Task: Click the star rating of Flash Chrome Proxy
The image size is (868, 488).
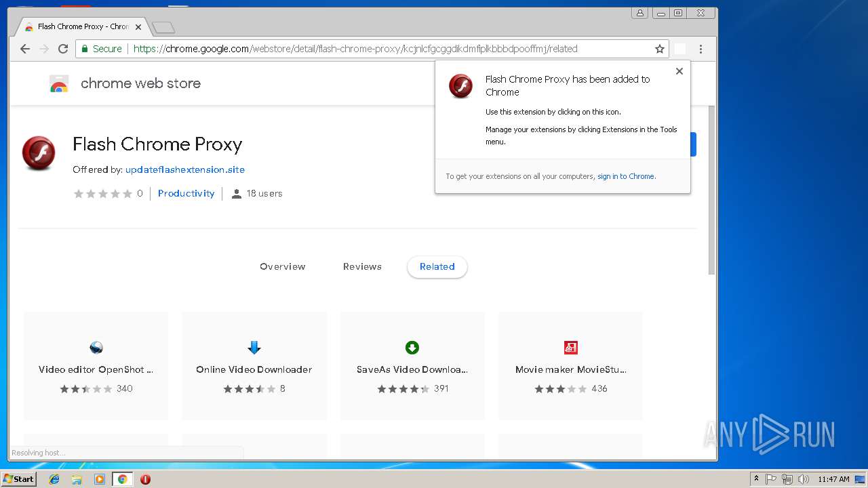Action: 103,194
